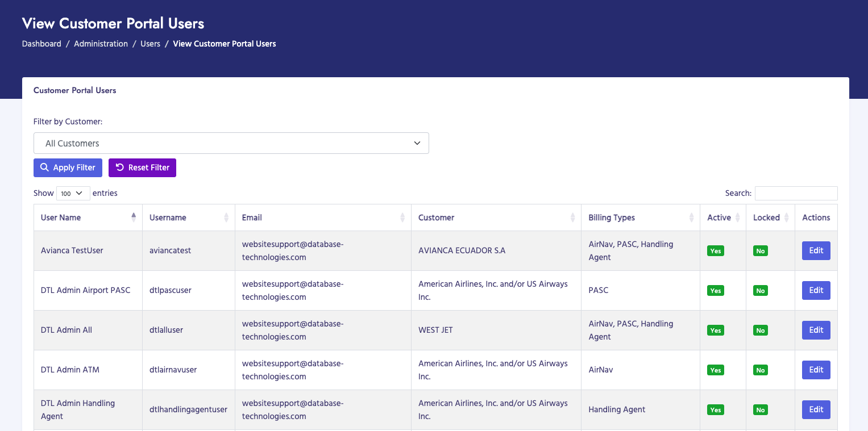
Task: Click the Locked No badge in dtlpascuser row
Action: [760, 290]
